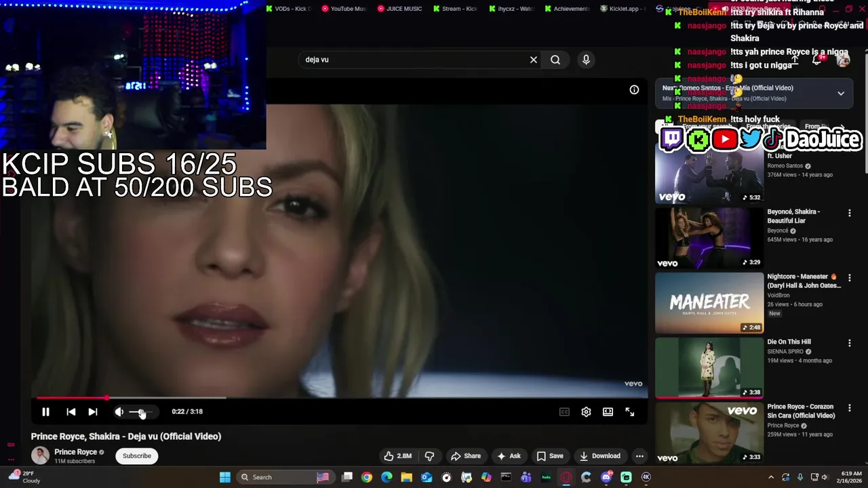The width and height of the screenshot is (868, 488).
Task: Expand the mix playlist chevron
Action: 841,94
